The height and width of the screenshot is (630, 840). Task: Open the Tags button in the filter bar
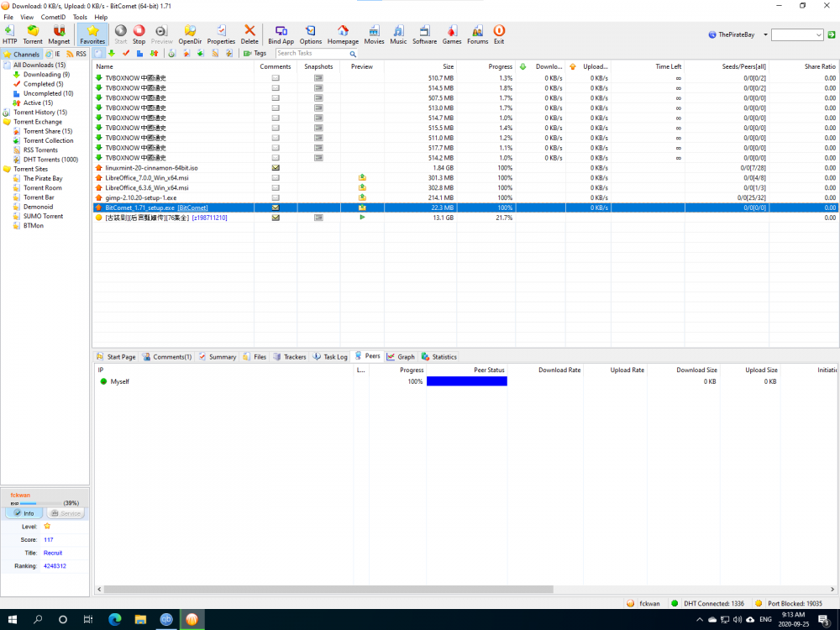tap(255, 53)
